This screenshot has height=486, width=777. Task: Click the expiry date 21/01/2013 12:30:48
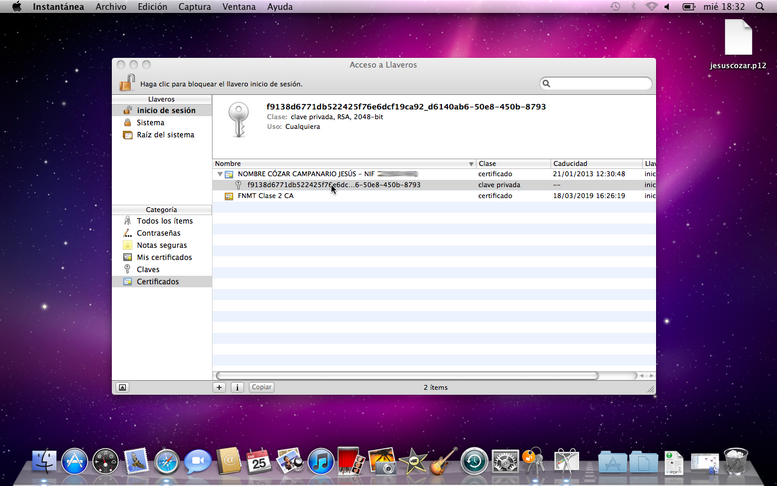(x=589, y=174)
